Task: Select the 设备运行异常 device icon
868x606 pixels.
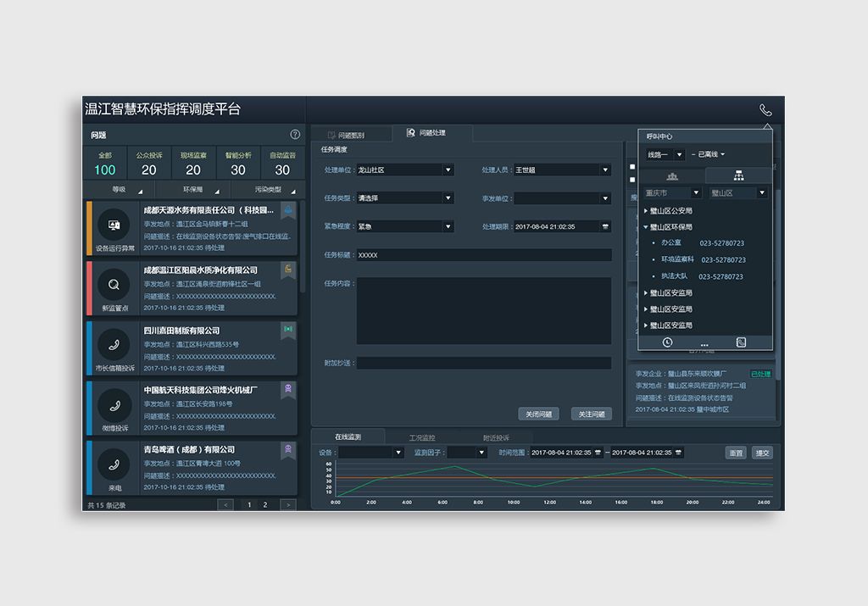Action: (114, 225)
